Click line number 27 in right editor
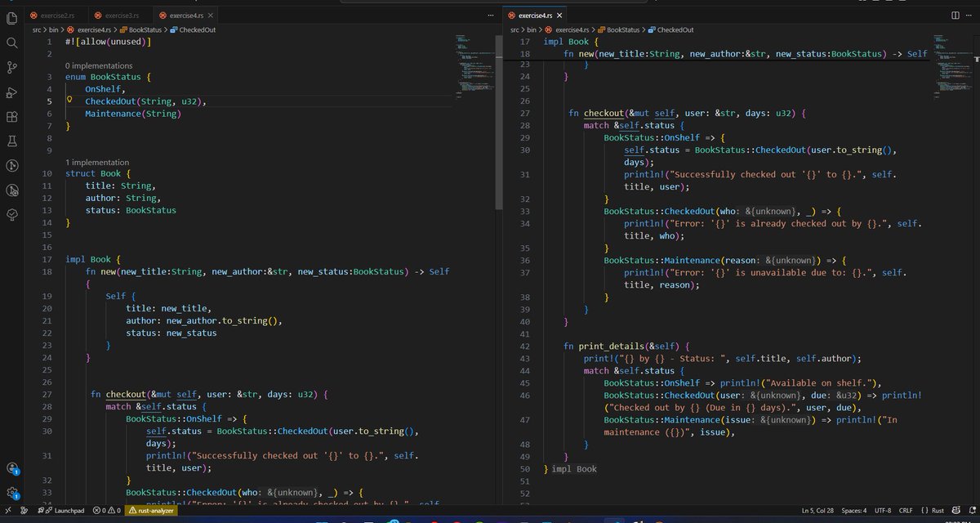The image size is (980, 523). [525, 114]
